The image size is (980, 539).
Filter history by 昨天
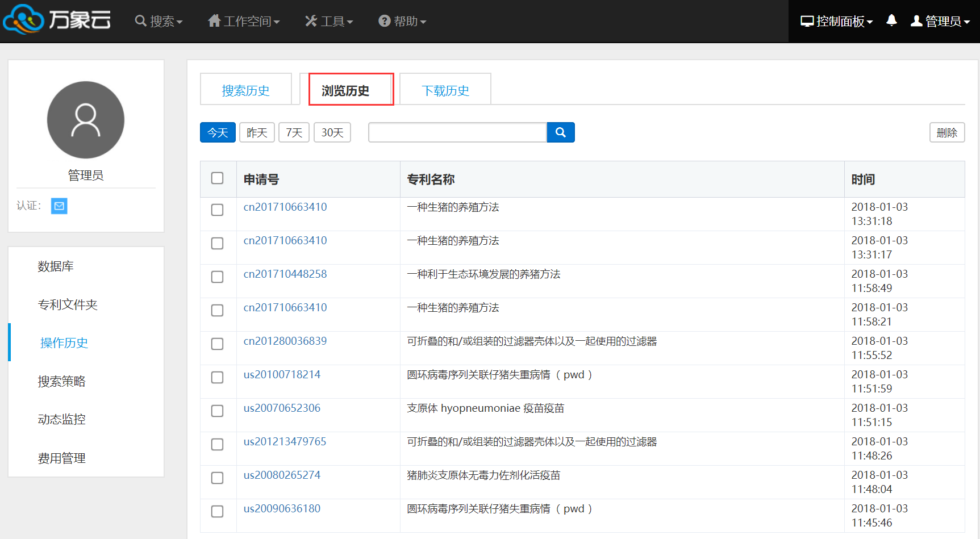click(257, 132)
